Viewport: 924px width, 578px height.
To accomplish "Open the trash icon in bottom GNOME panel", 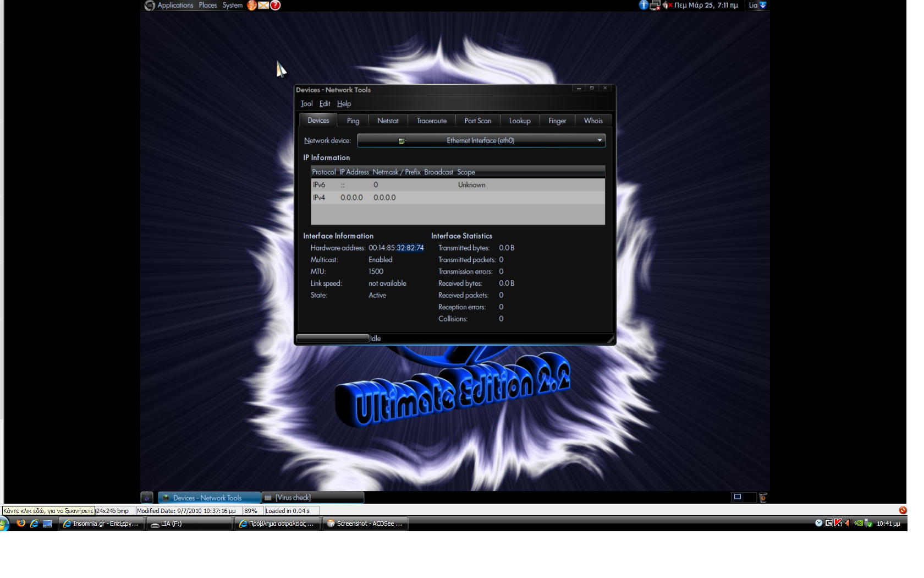I will click(763, 498).
